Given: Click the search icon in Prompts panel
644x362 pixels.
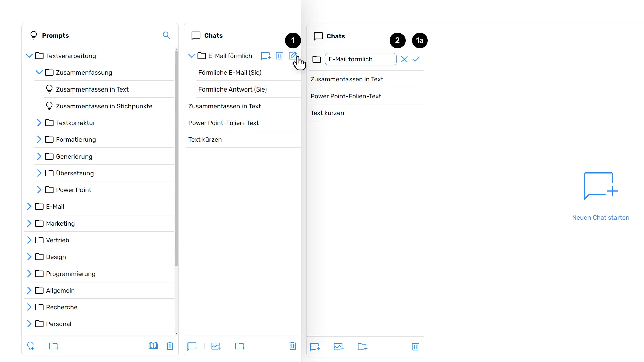Looking at the screenshot, I should pos(167,35).
